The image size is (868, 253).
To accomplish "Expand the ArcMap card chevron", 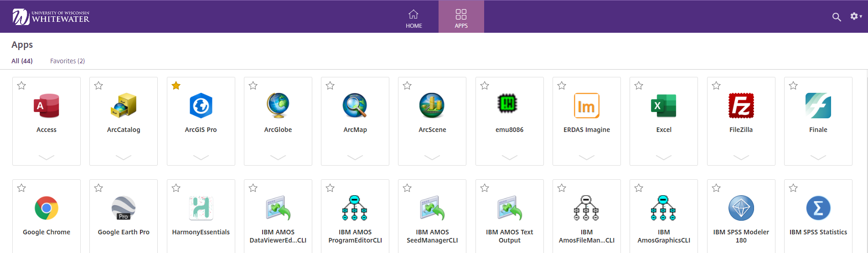I will click(355, 157).
